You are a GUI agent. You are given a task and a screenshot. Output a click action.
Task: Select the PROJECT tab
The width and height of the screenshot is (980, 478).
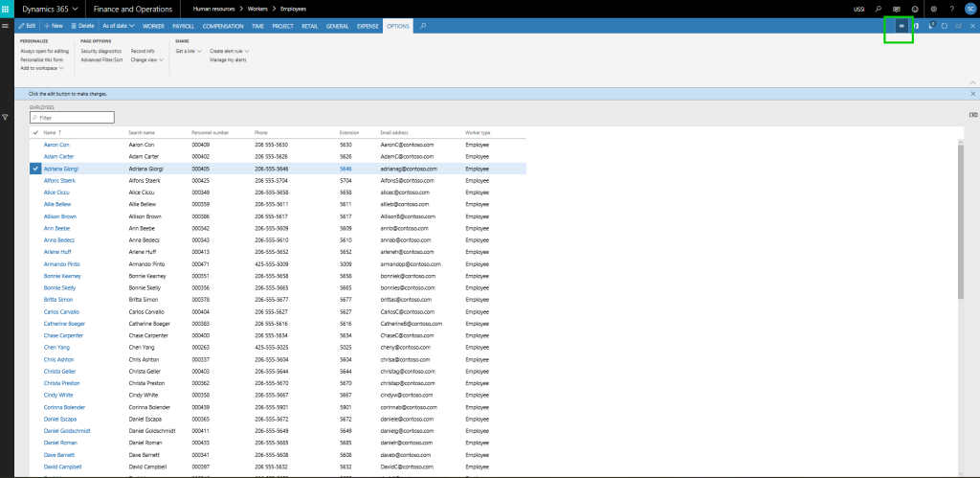(283, 26)
